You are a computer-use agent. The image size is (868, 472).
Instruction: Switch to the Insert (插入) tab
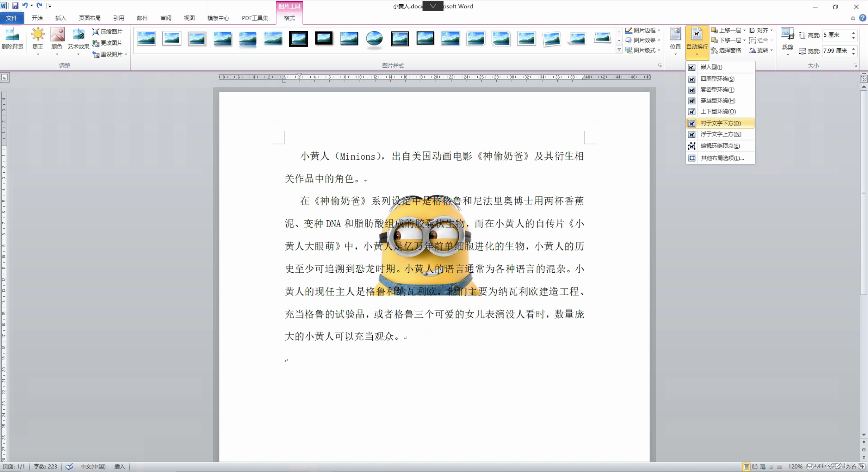tap(61, 18)
